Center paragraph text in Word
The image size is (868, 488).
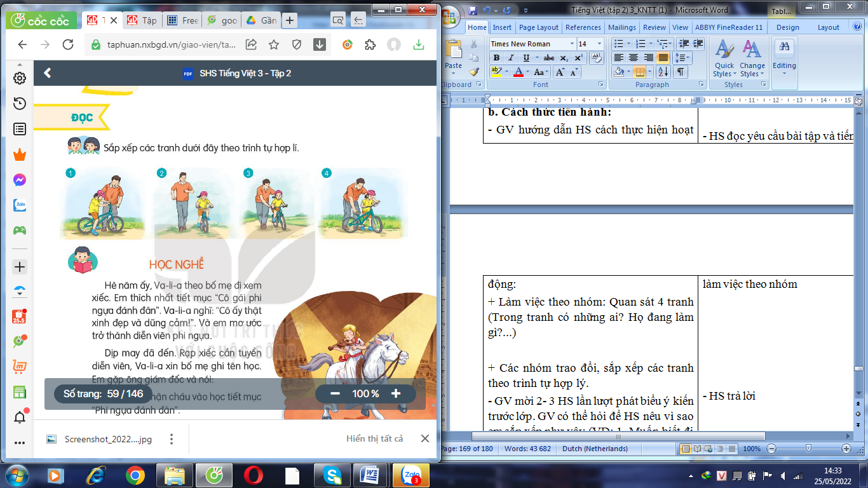pyautogui.click(x=634, y=58)
